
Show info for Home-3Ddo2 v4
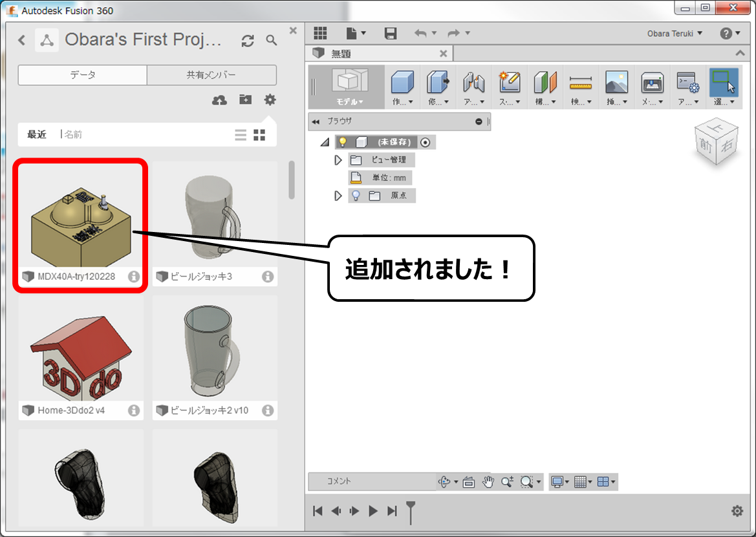point(134,410)
